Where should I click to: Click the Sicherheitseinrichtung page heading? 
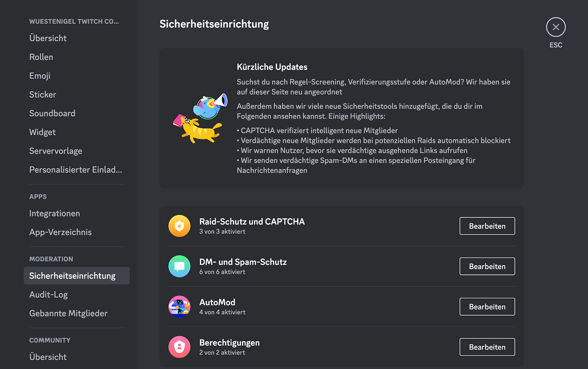214,24
